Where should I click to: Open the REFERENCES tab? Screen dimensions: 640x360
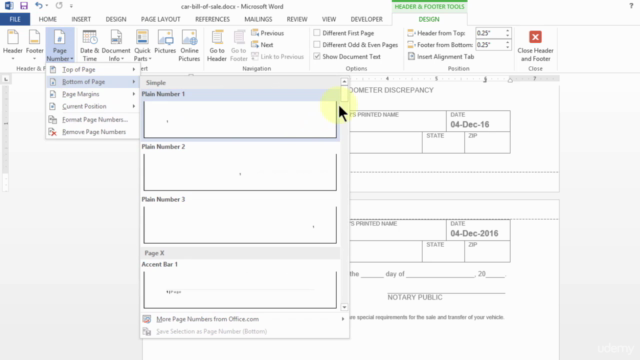pyautogui.click(x=212, y=19)
